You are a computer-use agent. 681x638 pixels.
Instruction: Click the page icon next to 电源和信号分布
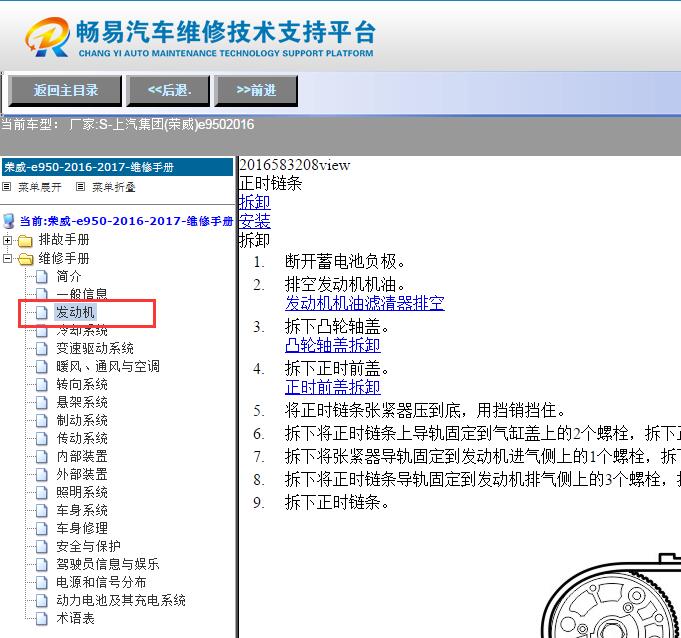pos(42,583)
